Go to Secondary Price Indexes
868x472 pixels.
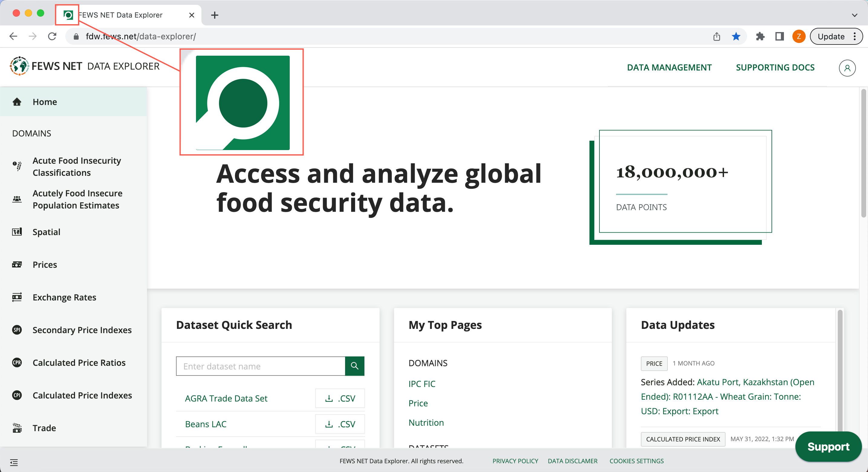82,330
